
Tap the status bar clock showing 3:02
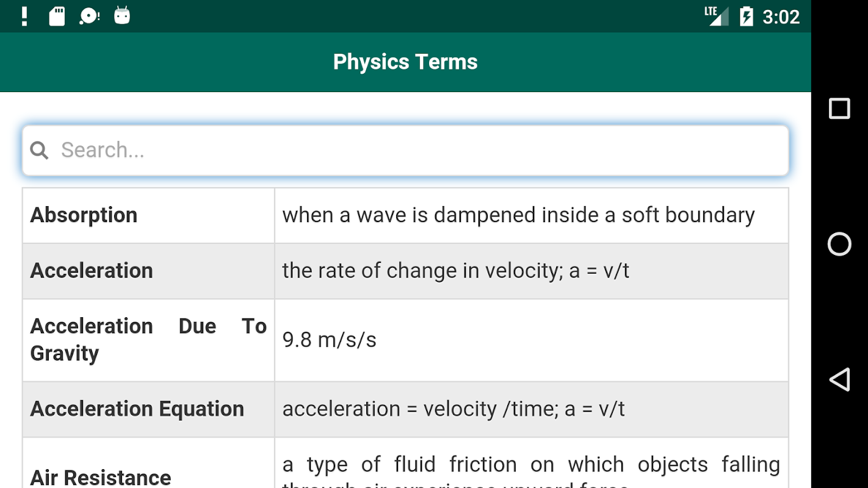point(781,16)
